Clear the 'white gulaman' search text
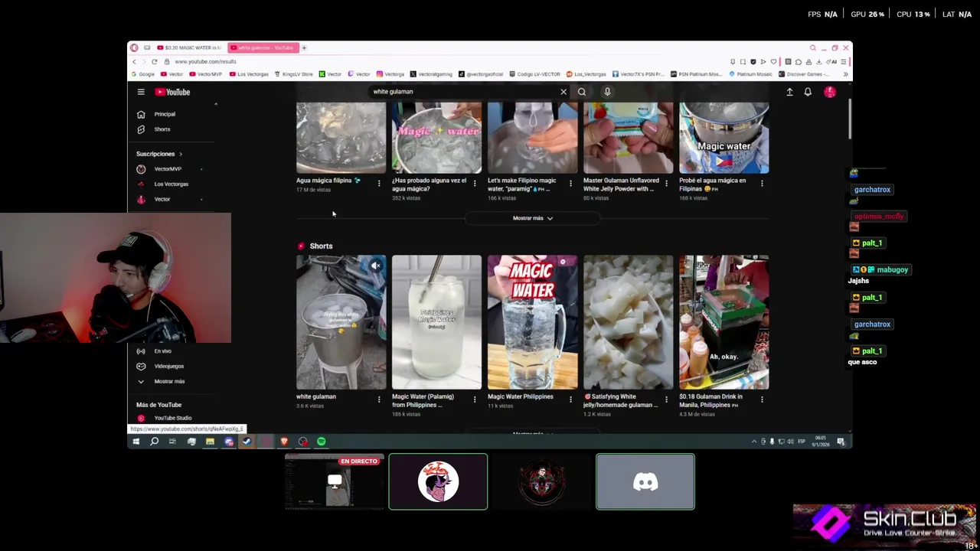The height and width of the screenshot is (551, 980). click(563, 92)
